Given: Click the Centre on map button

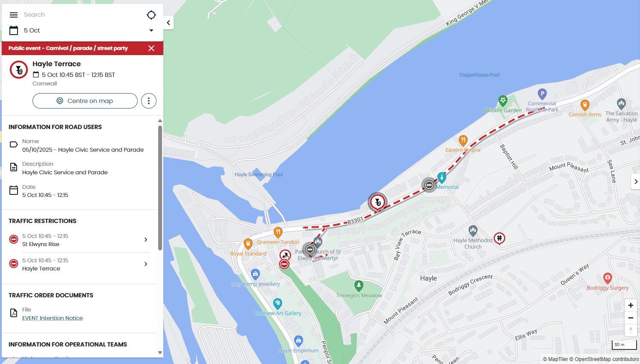Looking at the screenshot, I should point(85,101).
